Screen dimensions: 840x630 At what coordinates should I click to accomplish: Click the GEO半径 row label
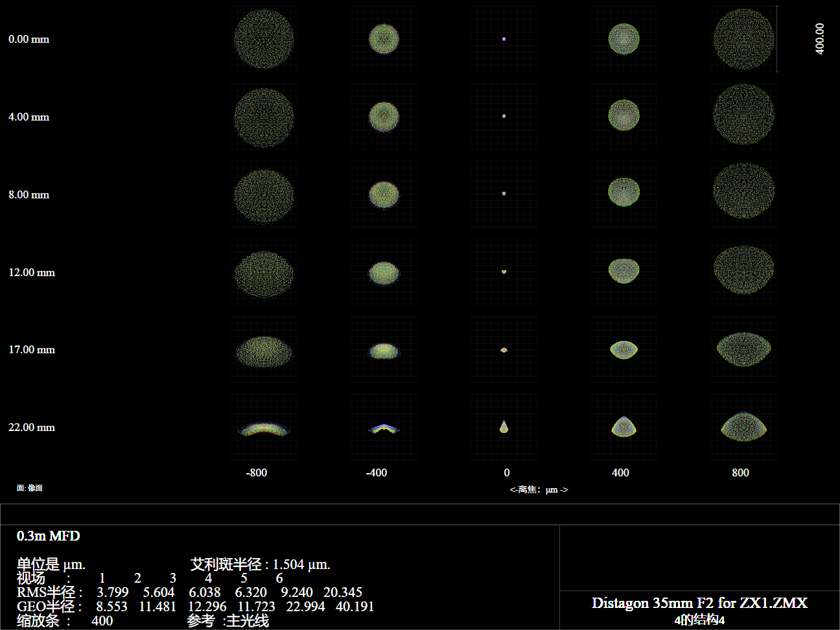pos(49,607)
